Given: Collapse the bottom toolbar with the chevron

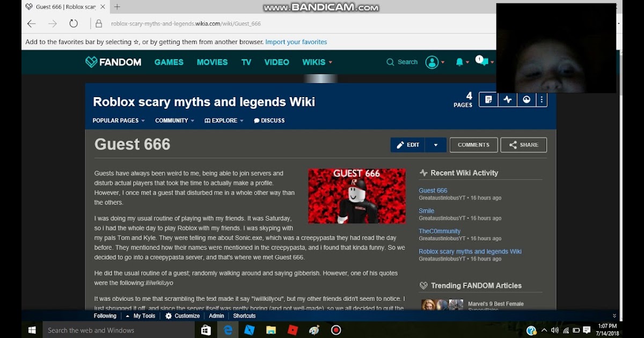Looking at the screenshot, I should pyautogui.click(x=614, y=316).
